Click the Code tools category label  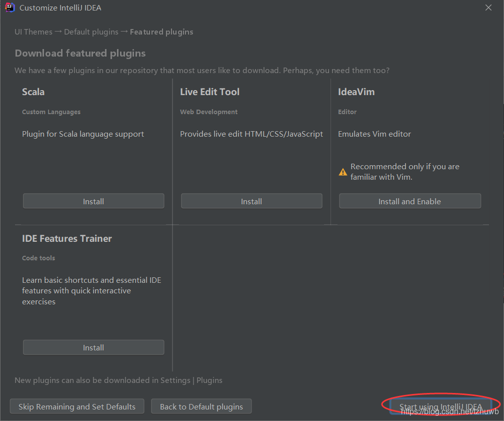coord(38,258)
